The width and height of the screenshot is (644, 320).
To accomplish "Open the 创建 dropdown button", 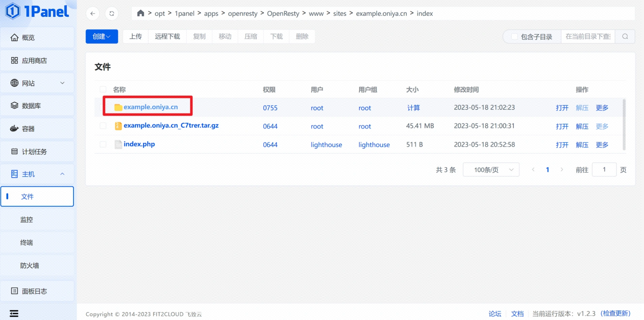I will pos(102,36).
